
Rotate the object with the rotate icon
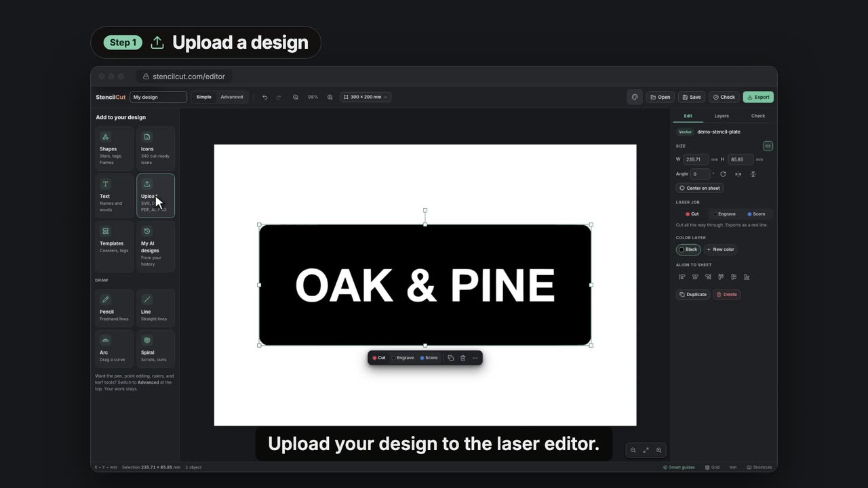(723, 174)
